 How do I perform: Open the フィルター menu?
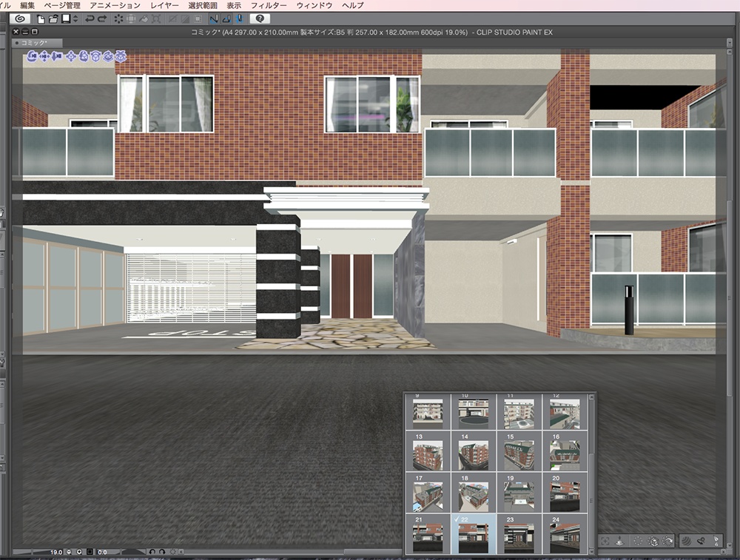click(x=269, y=5)
